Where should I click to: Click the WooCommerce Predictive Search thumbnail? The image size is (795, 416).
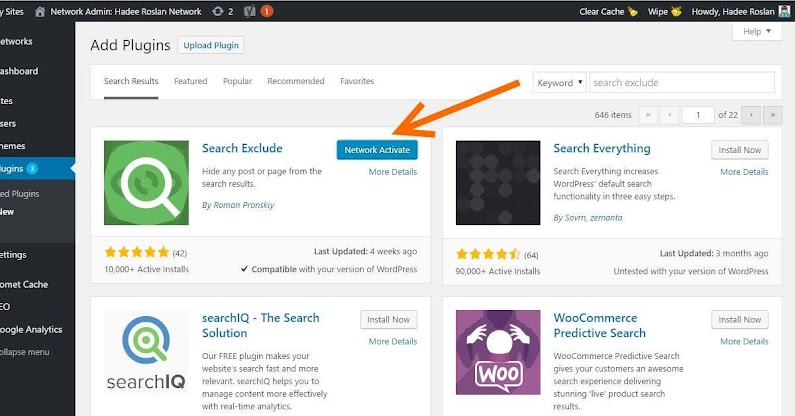click(x=498, y=352)
